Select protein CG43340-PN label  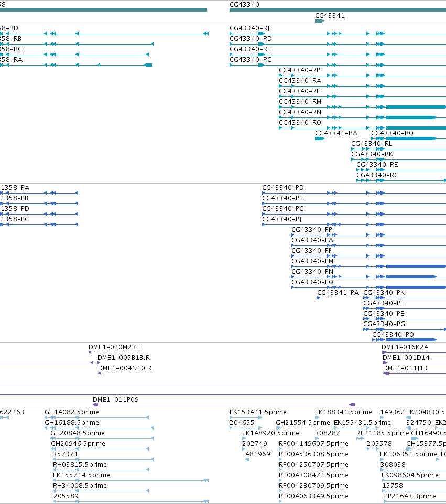[312, 272]
